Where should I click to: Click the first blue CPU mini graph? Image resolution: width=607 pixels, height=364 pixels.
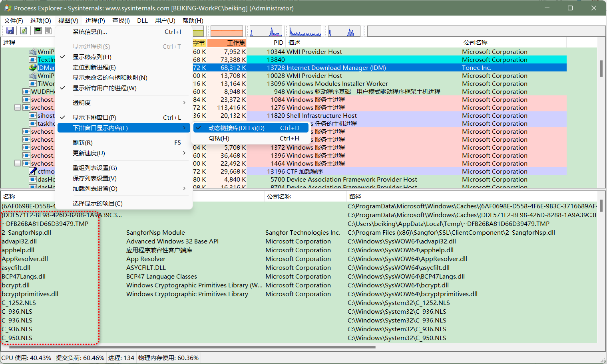[x=266, y=31]
